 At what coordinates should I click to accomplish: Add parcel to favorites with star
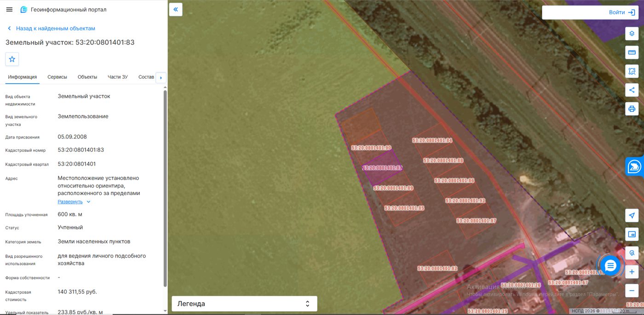tap(12, 59)
